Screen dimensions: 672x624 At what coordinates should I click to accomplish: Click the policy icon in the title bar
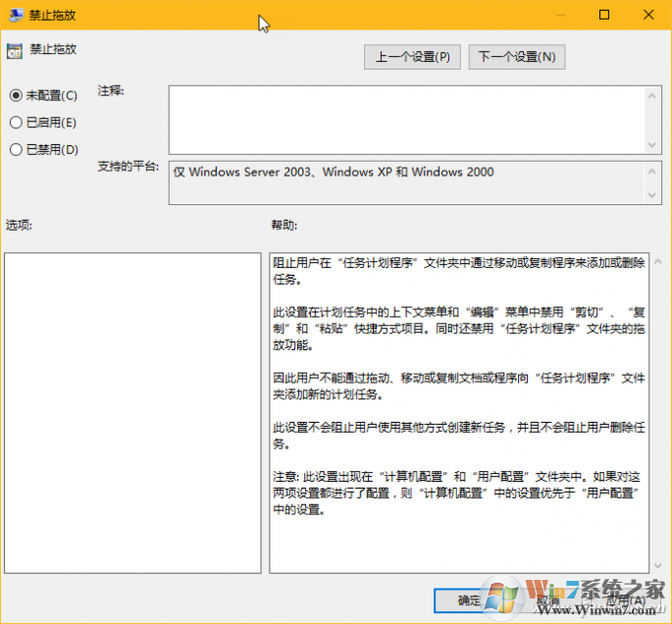click(14, 15)
